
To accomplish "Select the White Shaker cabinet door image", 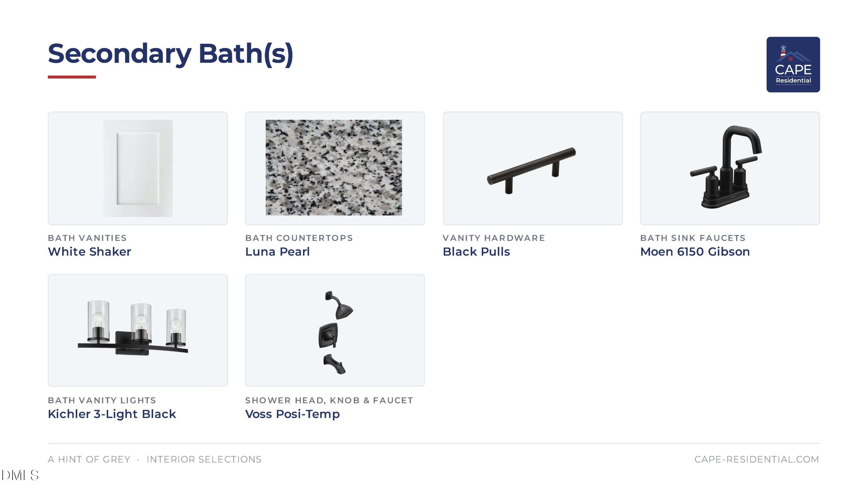I will 138,168.
